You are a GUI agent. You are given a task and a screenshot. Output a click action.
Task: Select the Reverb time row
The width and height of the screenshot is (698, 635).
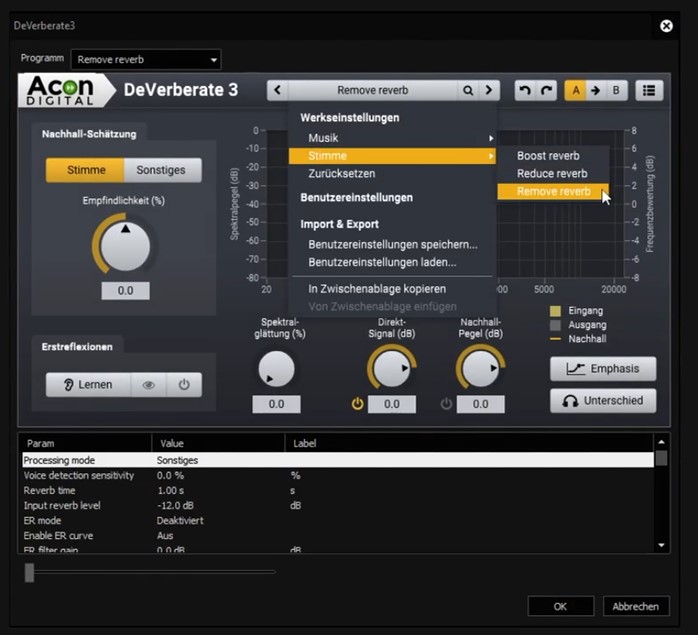(x=338, y=491)
